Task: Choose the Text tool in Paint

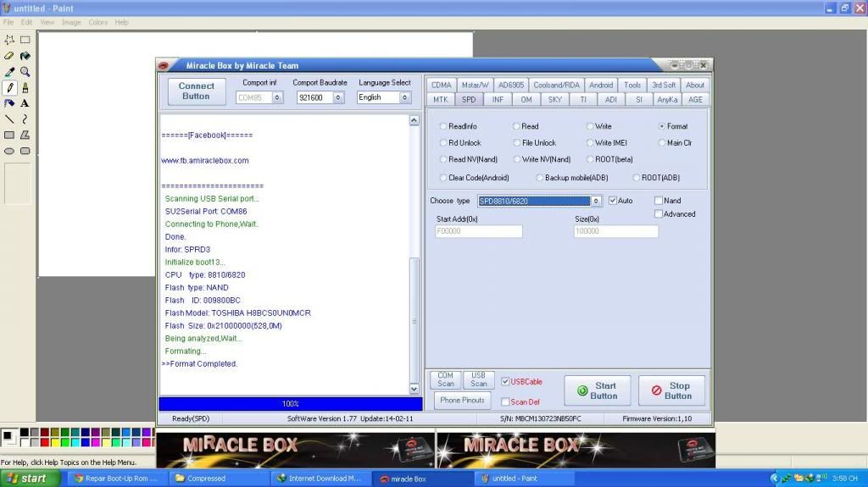Action: (25, 103)
